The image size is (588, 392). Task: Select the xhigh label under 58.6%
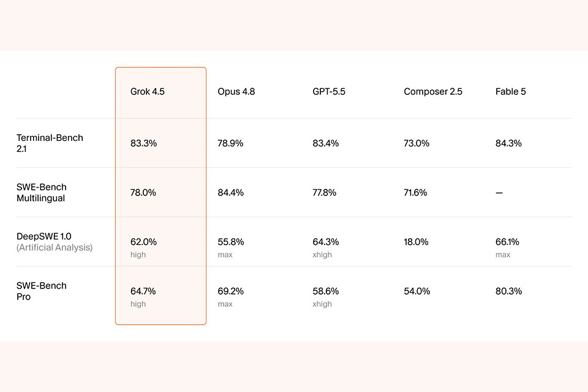(x=322, y=304)
